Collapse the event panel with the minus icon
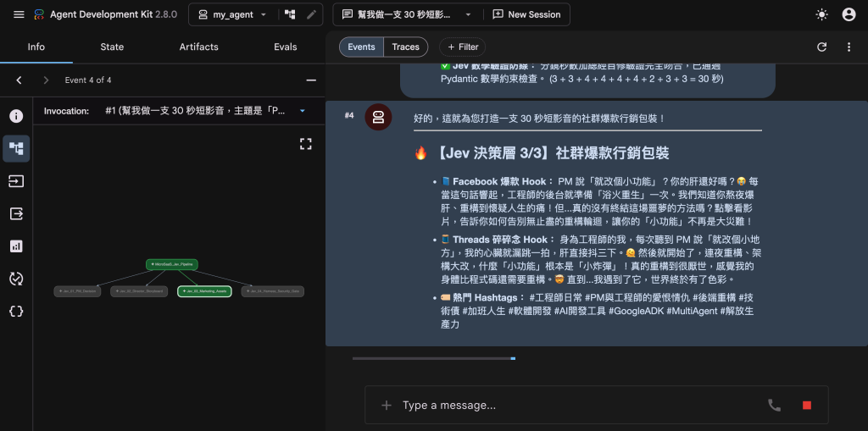868x431 pixels. (x=311, y=80)
